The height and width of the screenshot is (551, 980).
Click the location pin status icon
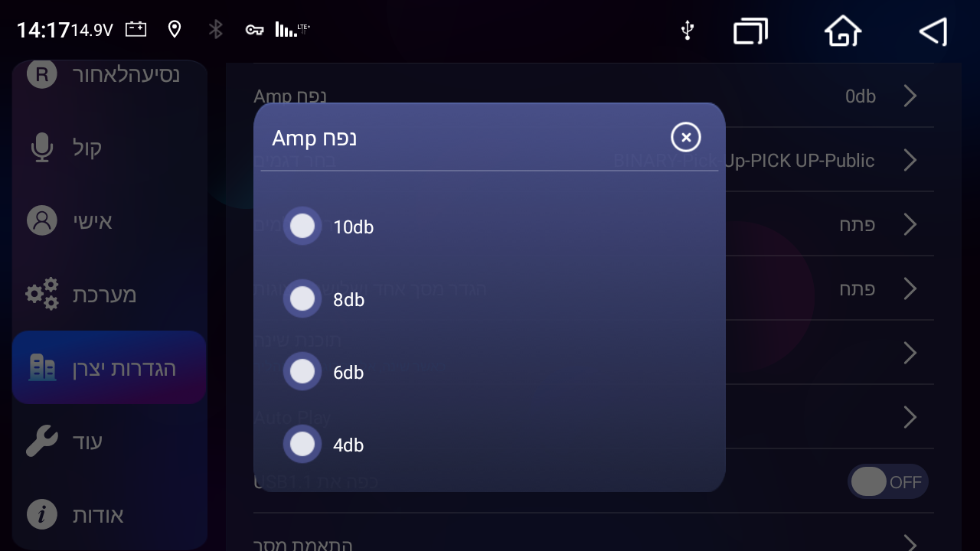[x=175, y=30]
